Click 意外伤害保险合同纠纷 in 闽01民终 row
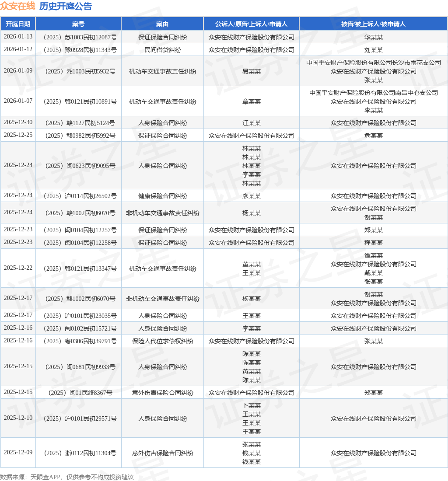This screenshot has width=448, height=481. point(163,392)
